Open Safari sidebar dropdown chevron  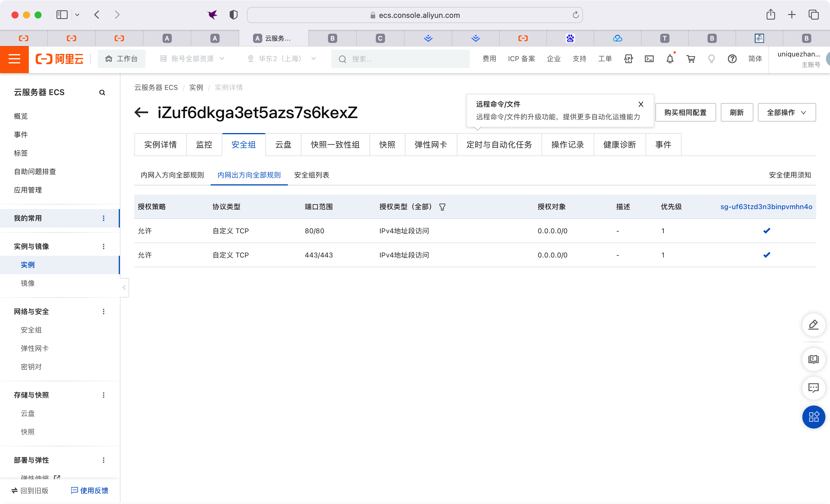coord(77,15)
